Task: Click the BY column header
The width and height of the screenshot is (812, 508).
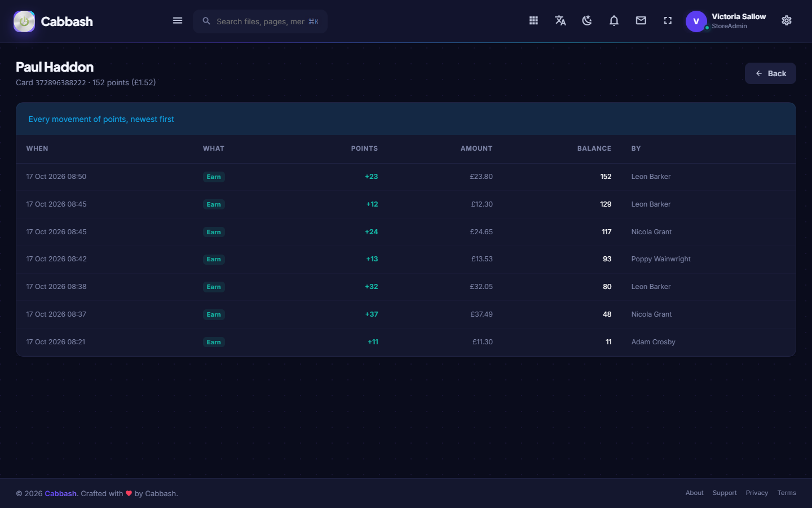Action: [x=636, y=148]
